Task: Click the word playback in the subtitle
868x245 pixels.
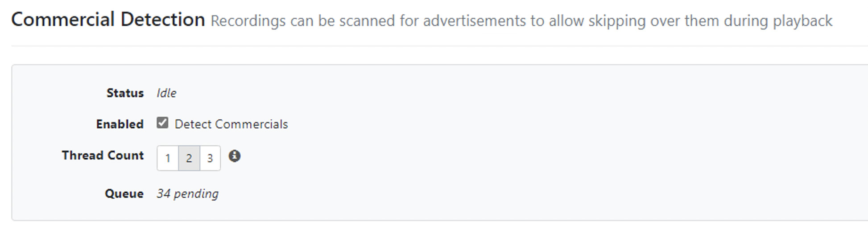Action: (802, 21)
